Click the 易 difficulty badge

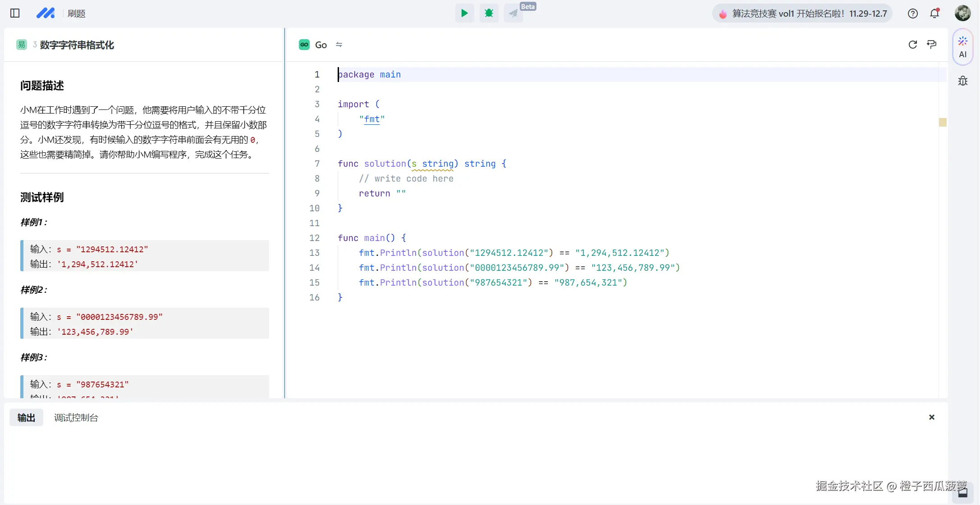[21, 45]
